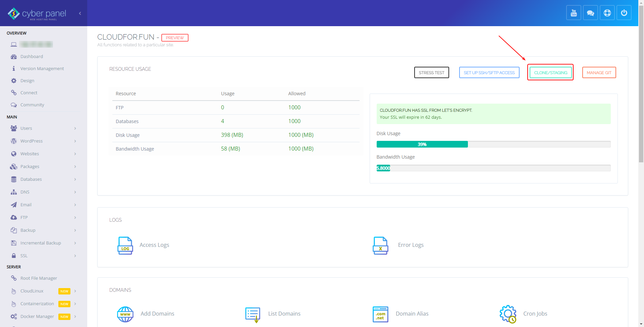644x327 pixels.
Task: Click the blurred server IP entry
Action: pos(36,44)
